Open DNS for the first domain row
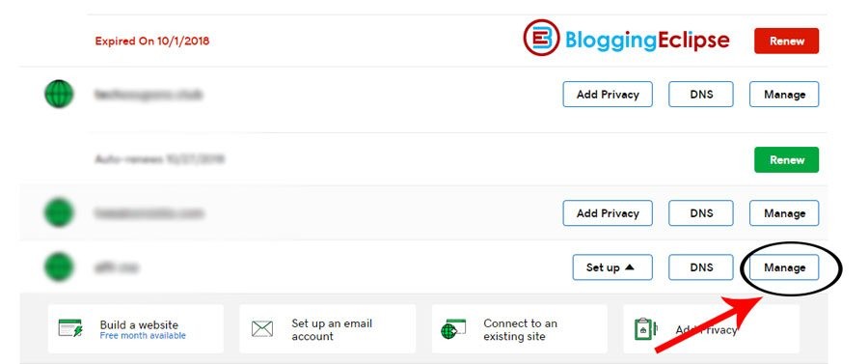Screen dimensions: 868x364 click(x=701, y=95)
